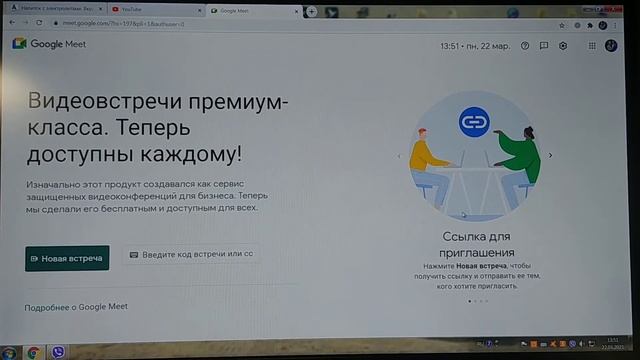The height and width of the screenshot is (360, 640).
Task: Open the Send feedback icon
Action: click(x=544, y=46)
